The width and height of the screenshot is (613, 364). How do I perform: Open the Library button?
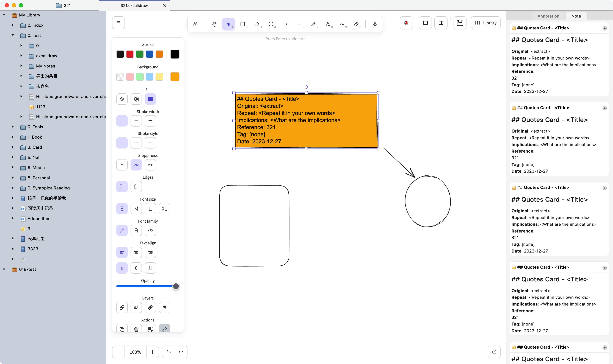[486, 23]
